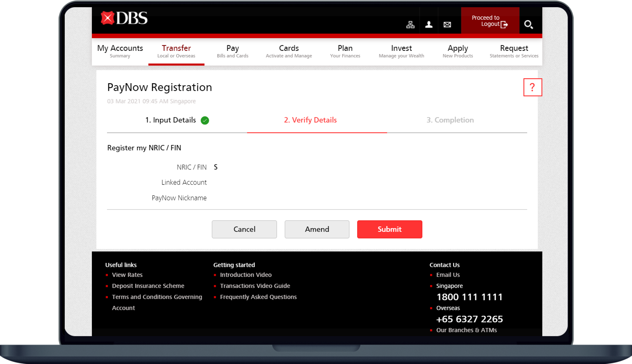
Task: Click overseas number +65 6327 2265
Action: click(470, 319)
